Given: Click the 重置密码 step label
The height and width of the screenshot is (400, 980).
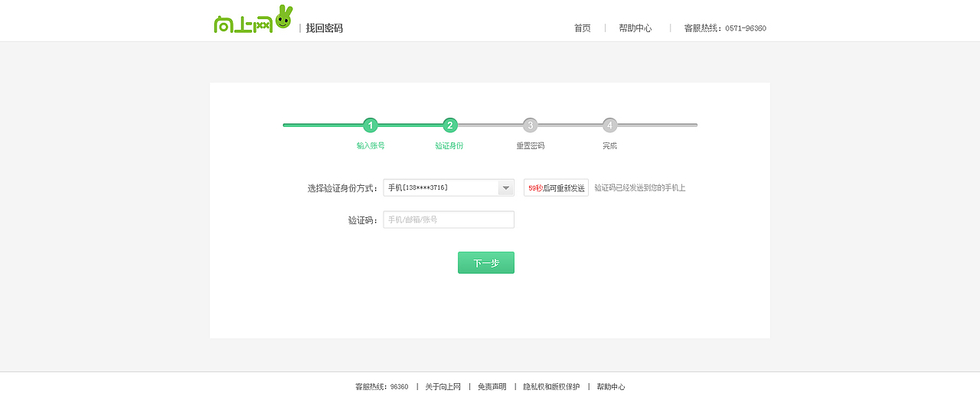Looking at the screenshot, I should click(x=531, y=145).
